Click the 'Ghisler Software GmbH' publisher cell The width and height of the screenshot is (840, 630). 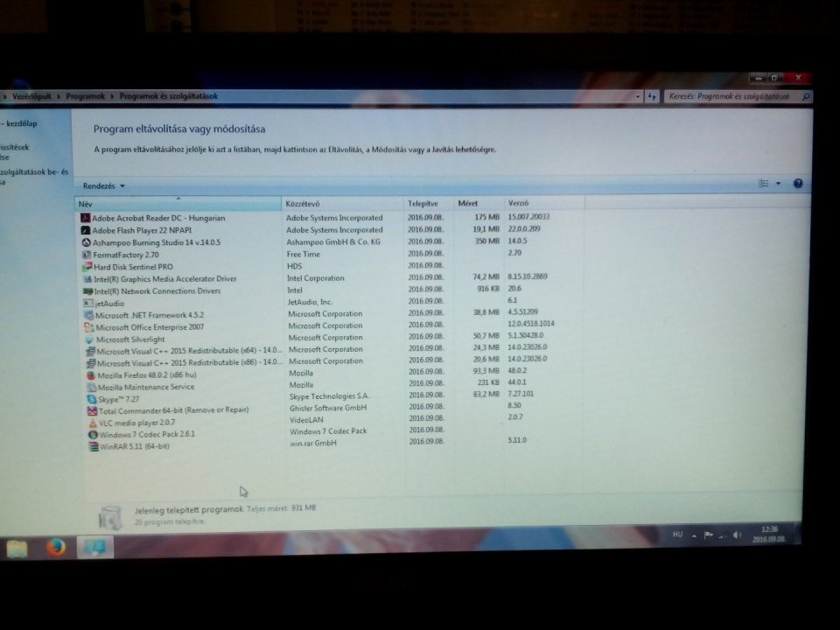[328, 408]
